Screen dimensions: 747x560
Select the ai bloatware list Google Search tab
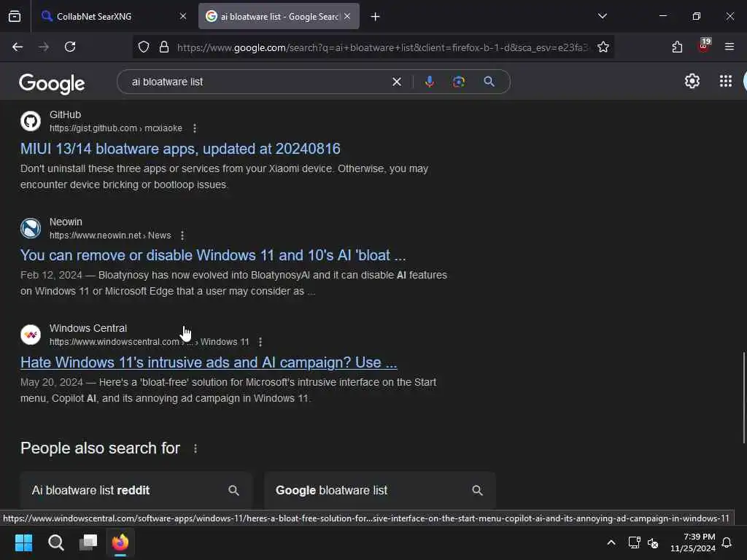(279, 16)
